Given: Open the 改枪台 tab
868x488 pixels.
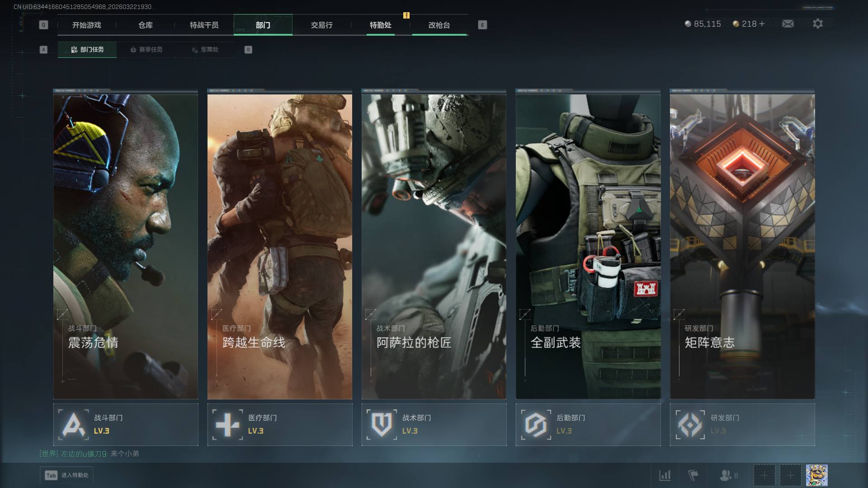Looking at the screenshot, I should (x=439, y=25).
